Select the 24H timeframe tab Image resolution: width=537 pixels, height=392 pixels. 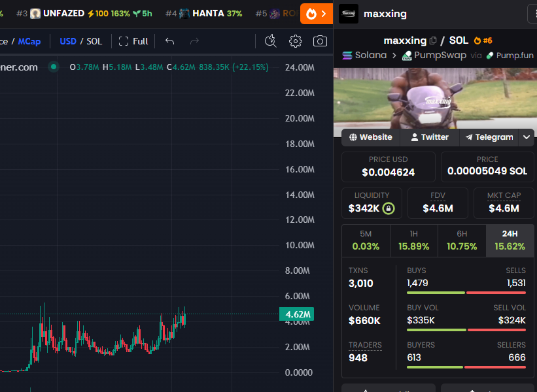(x=510, y=240)
